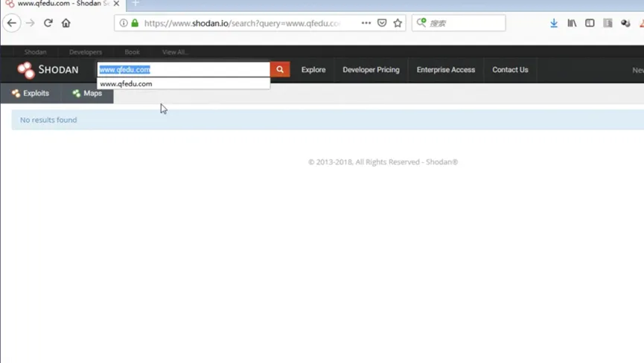Click Shodan link in top bar
644x363 pixels.
coord(35,52)
